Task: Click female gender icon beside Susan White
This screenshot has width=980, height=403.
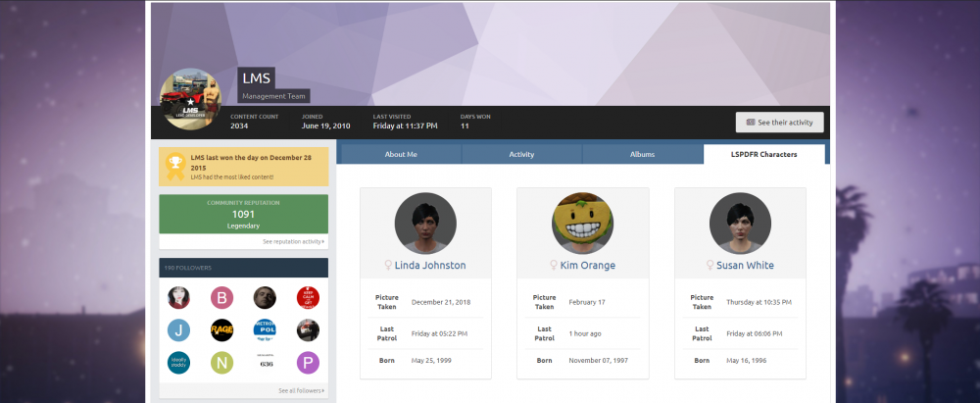Action: tap(710, 266)
